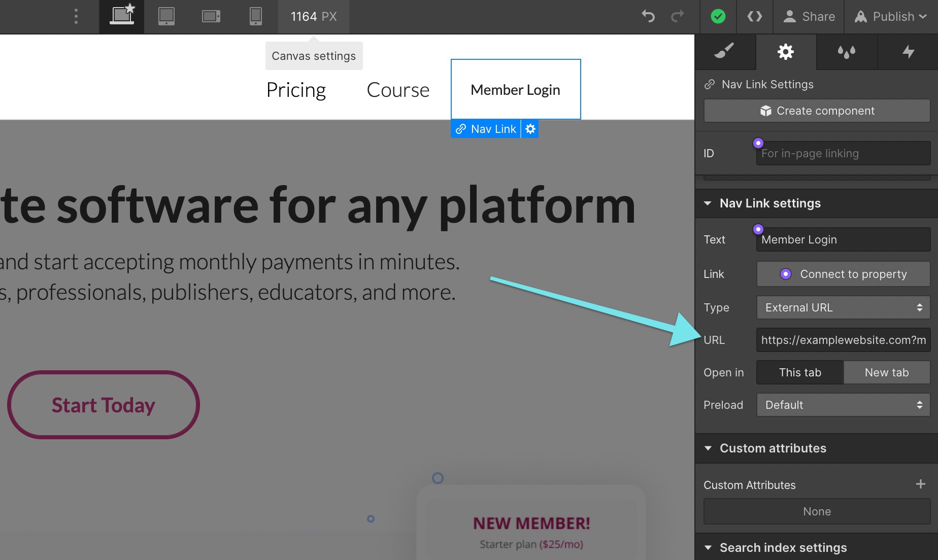This screenshot has width=938, height=560.
Task: Click the purple dot on ID field
Action: coord(758,143)
